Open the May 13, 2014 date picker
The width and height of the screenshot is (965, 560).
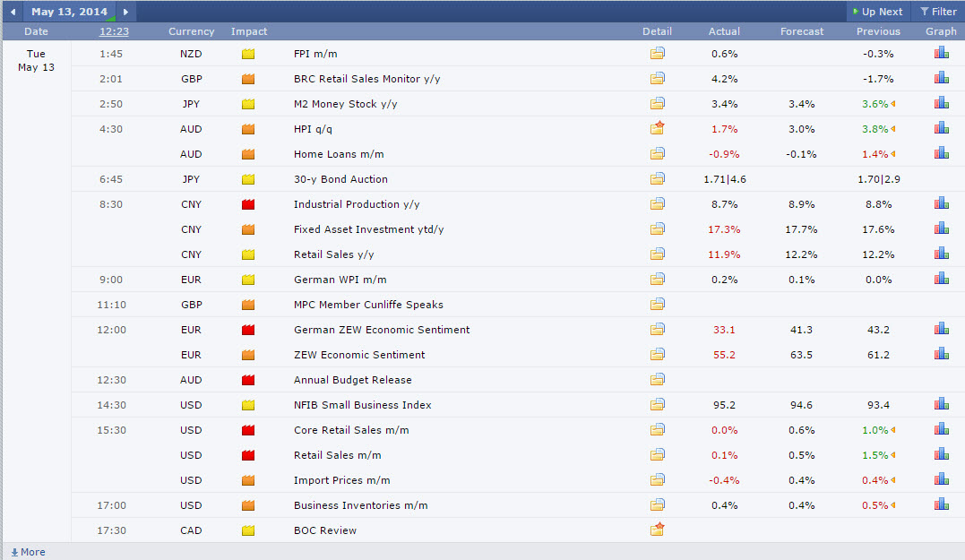point(69,12)
